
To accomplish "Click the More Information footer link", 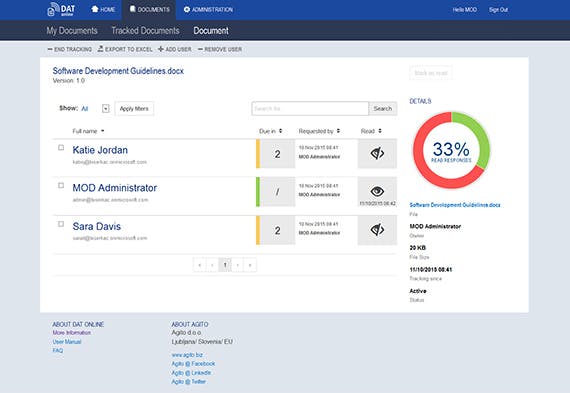I will [72, 333].
